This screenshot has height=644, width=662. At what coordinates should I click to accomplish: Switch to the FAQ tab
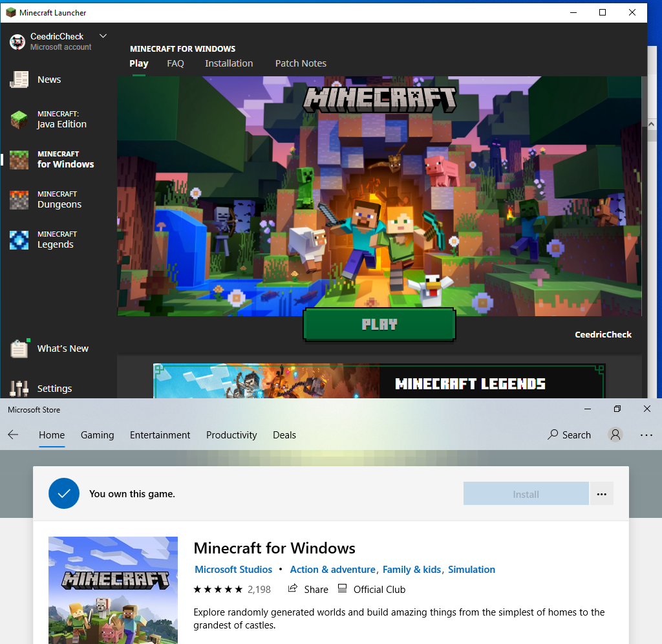coord(176,63)
